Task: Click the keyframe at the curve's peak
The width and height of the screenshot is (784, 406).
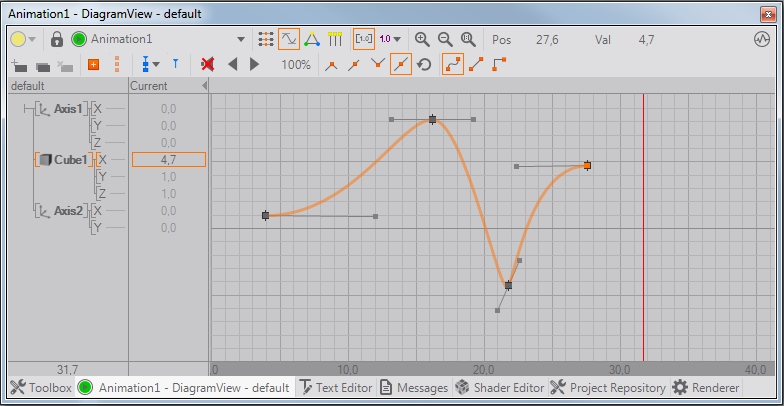Action: [433, 119]
